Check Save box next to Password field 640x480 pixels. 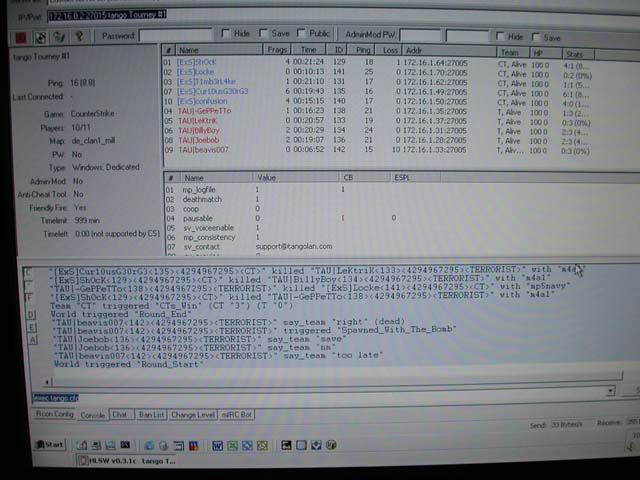tap(263, 33)
